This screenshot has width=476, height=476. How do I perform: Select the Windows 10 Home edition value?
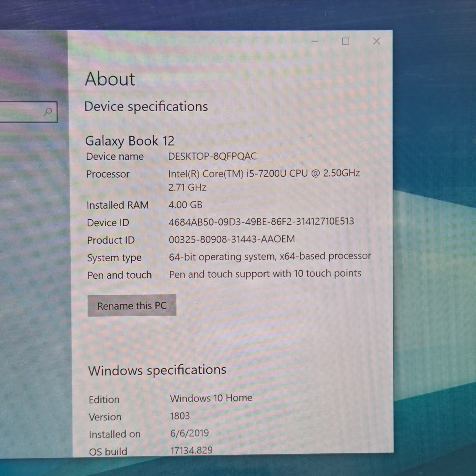(x=211, y=398)
